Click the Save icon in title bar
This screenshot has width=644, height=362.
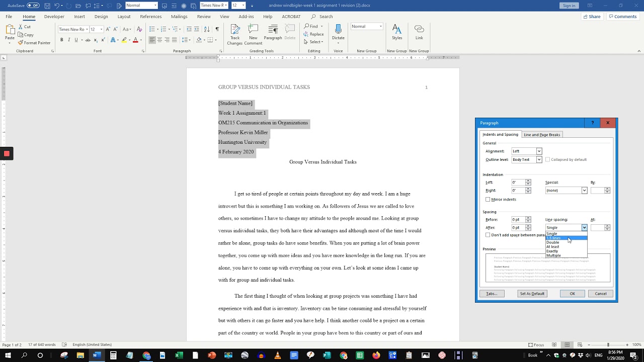[47, 6]
